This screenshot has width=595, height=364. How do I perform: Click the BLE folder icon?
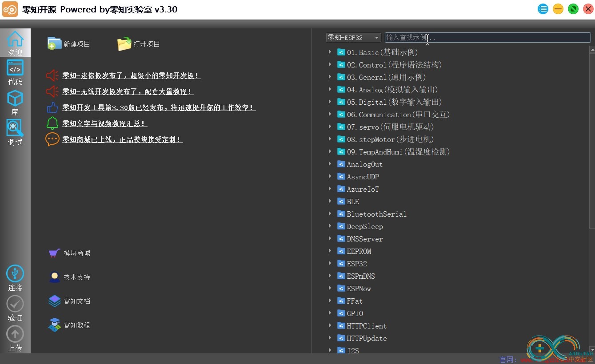tap(341, 201)
